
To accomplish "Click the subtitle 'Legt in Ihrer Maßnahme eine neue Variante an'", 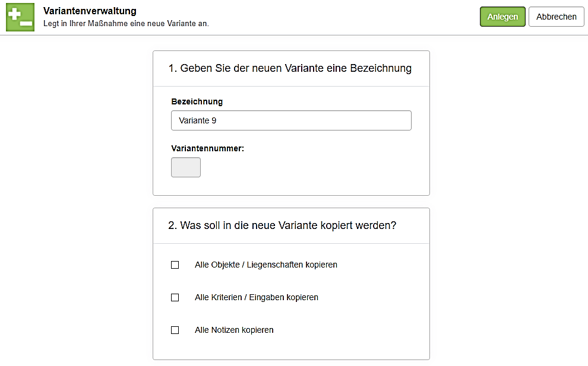I will [126, 24].
